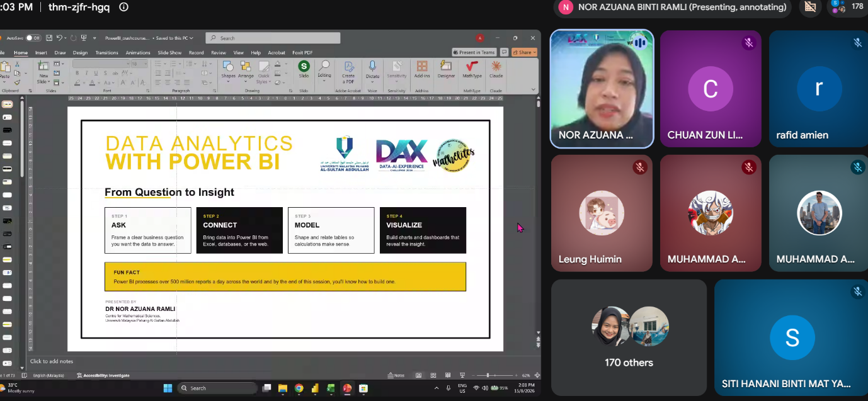This screenshot has height=401, width=868.
Task: Click the text highlight color button
Action: click(77, 82)
